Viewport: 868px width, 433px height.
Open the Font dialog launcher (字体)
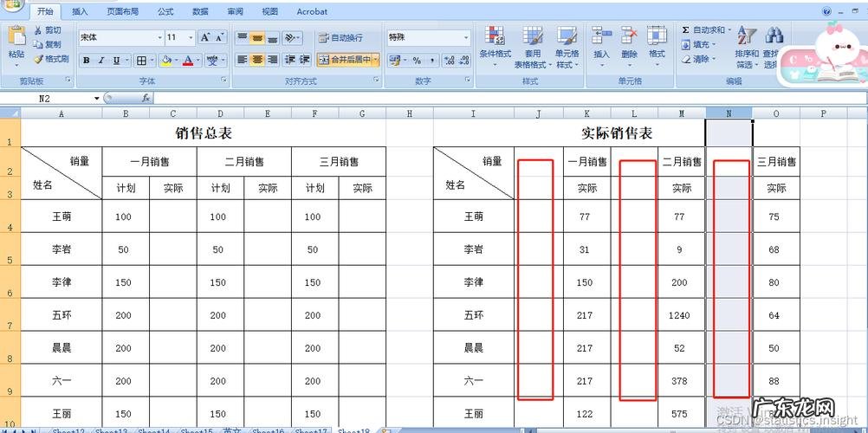223,81
